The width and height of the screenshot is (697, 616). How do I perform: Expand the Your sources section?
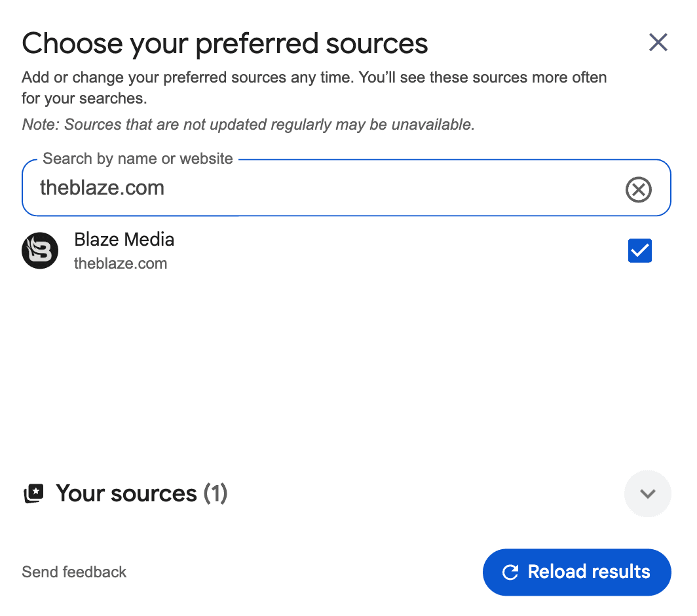coord(647,493)
